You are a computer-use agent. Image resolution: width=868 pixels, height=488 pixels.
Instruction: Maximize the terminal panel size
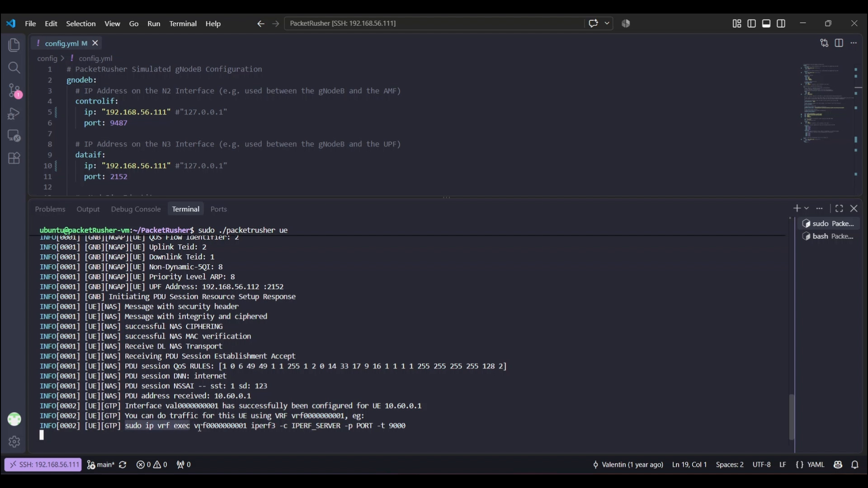coord(839,208)
